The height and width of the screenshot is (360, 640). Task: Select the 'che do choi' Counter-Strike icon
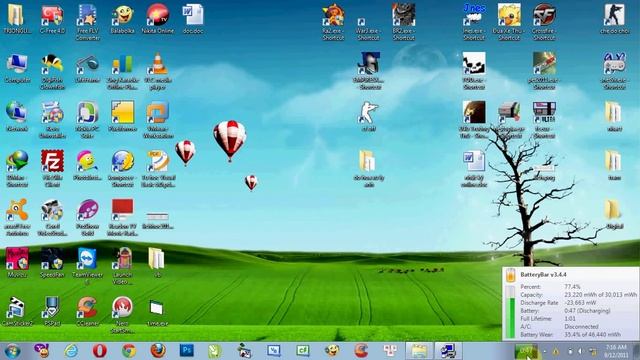pos(614,18)
